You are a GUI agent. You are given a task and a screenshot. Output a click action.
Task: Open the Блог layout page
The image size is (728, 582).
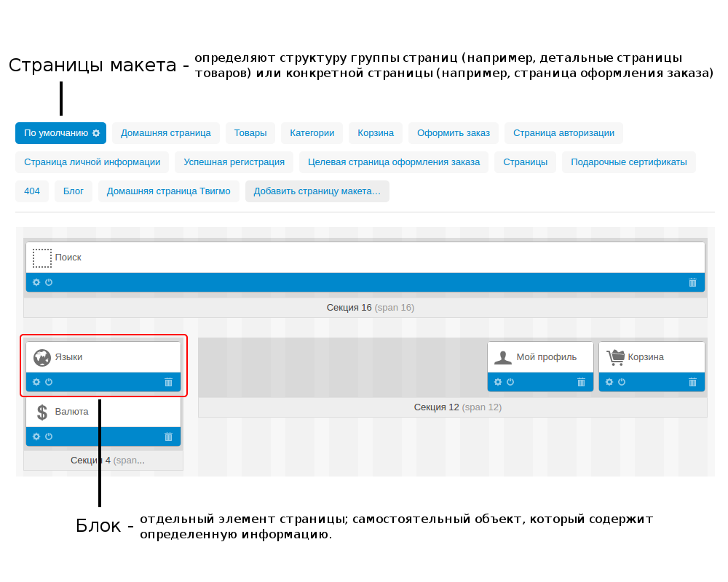pos(74,191)
